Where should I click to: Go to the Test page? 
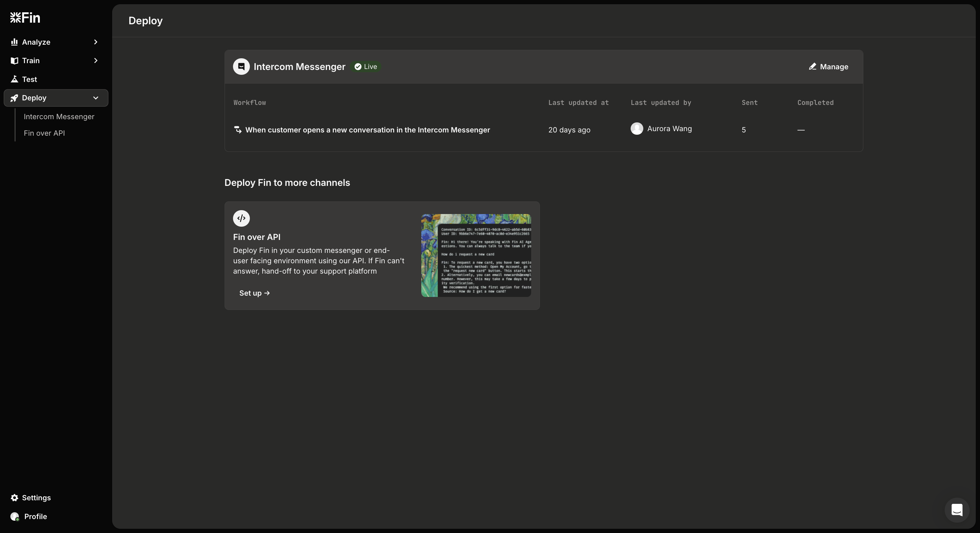point(56,79)
